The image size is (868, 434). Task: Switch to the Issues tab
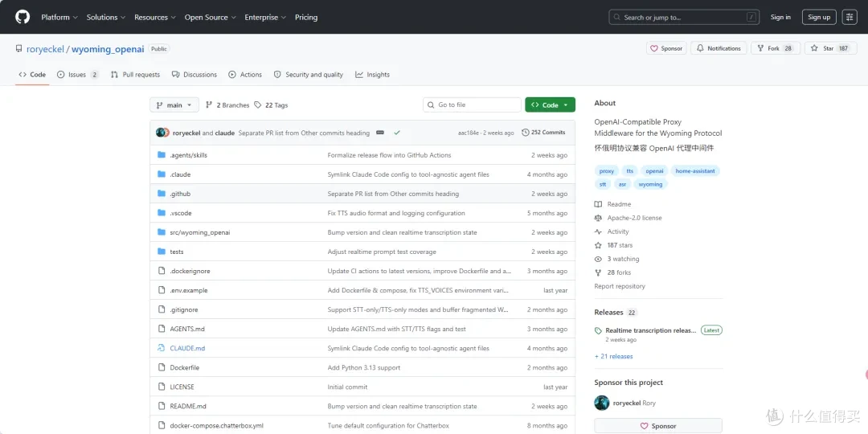coord(77,75)
